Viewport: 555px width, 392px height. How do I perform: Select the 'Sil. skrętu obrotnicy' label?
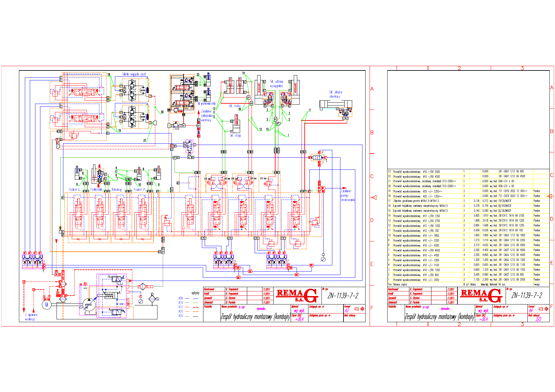pos(335,94)
